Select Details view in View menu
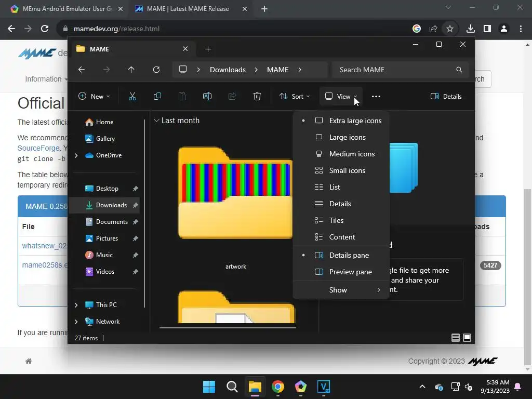 [x=341, y=204]
